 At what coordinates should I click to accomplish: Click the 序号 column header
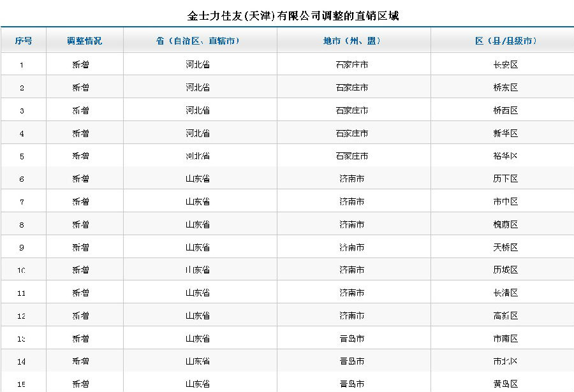point(24,41)
